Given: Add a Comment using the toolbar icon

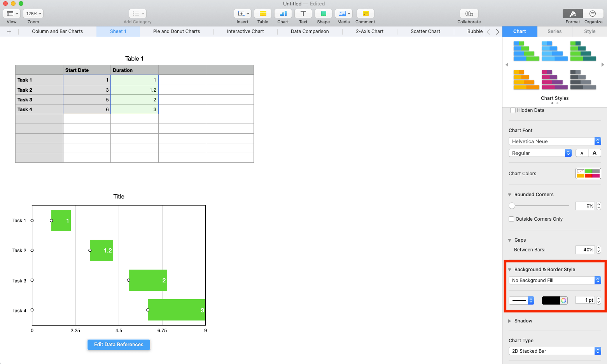Looking at the screenshot, I should [x=365, y=14].
